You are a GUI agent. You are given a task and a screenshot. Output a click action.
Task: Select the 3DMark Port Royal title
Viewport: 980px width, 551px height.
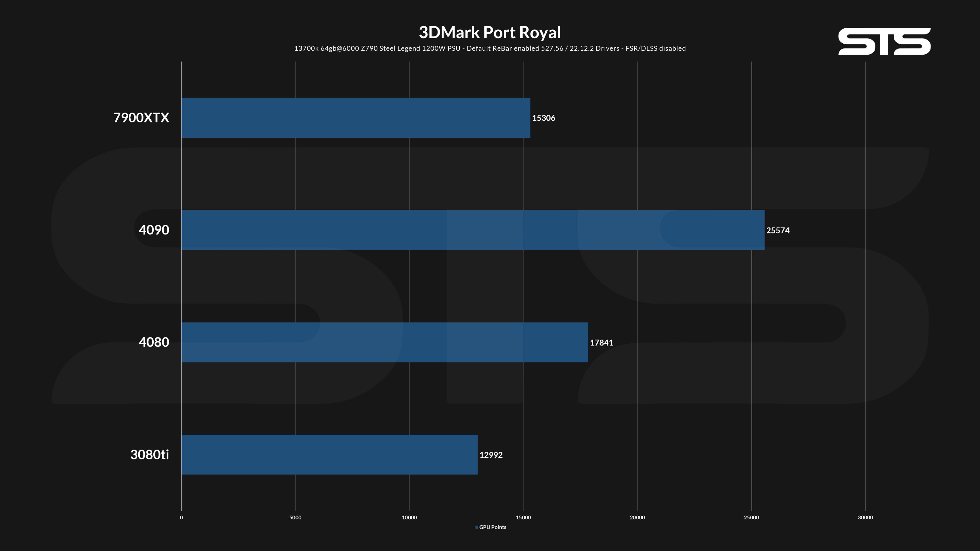point(490,32)
